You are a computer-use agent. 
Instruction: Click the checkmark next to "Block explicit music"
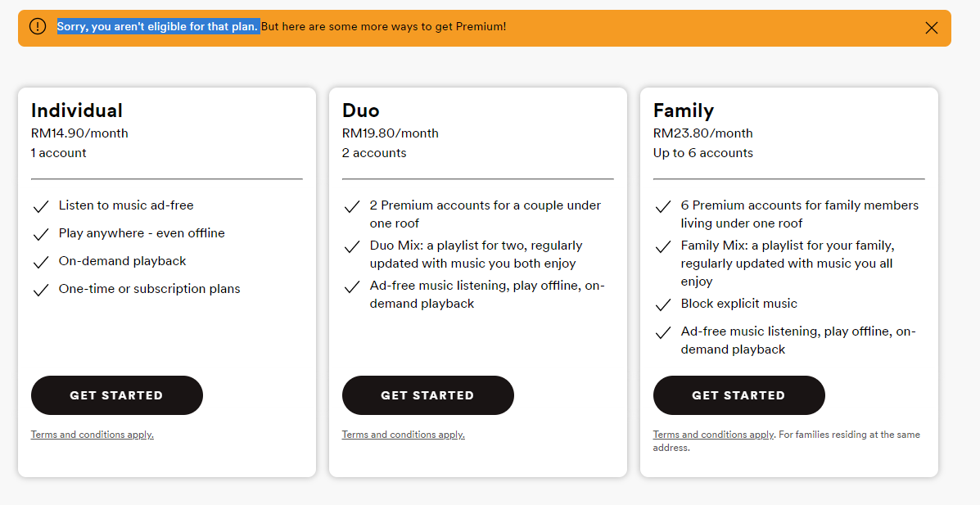(663, 304)
